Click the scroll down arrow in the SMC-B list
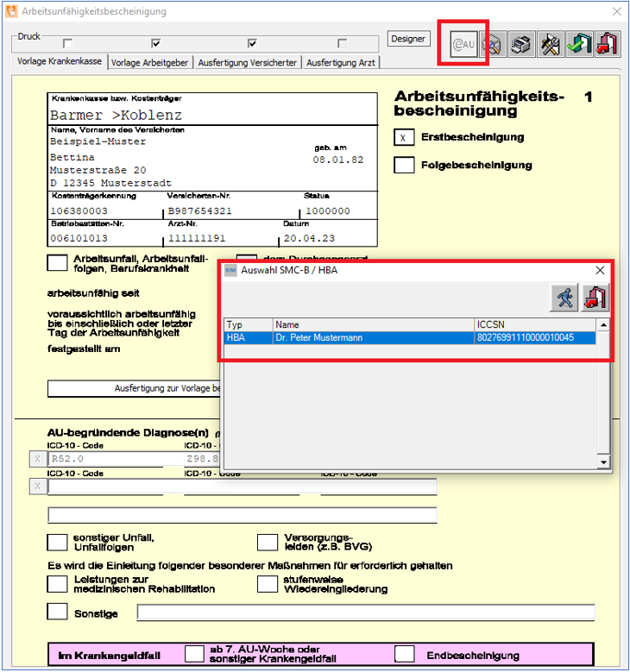 pyautogui.click(x=604, y=462)
